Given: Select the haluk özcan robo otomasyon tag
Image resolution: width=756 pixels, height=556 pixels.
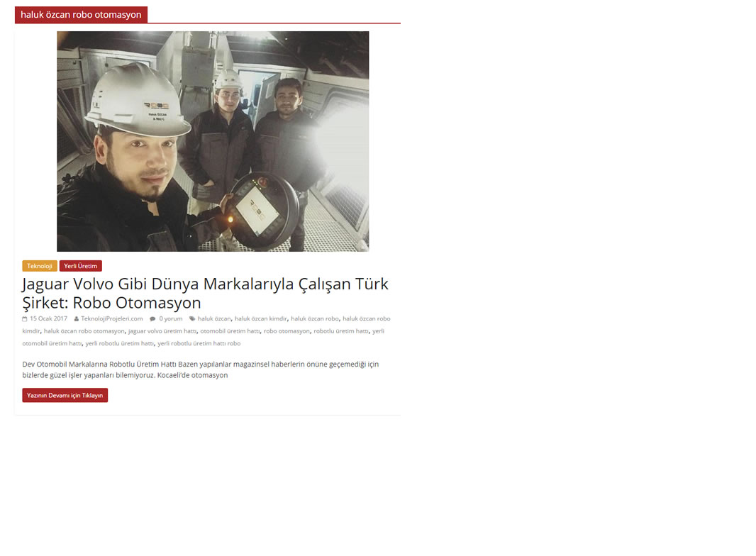Looking at the screenshot, I should tap(84, 331).
